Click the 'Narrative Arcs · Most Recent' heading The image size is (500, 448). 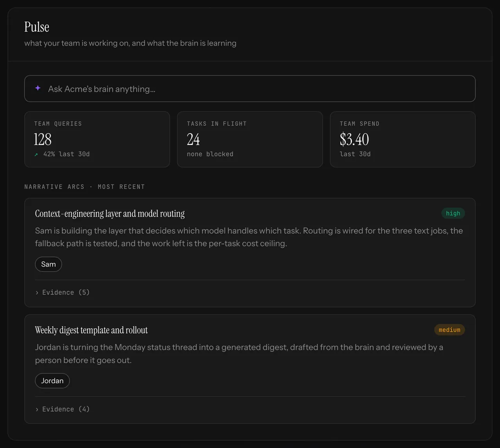pos(84,187)
